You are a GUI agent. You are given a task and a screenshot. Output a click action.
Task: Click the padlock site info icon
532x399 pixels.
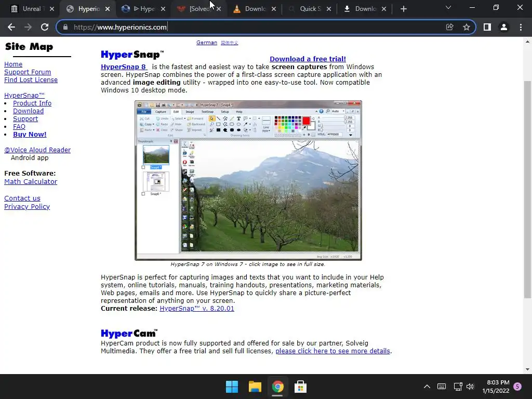(x=65, y=27)
